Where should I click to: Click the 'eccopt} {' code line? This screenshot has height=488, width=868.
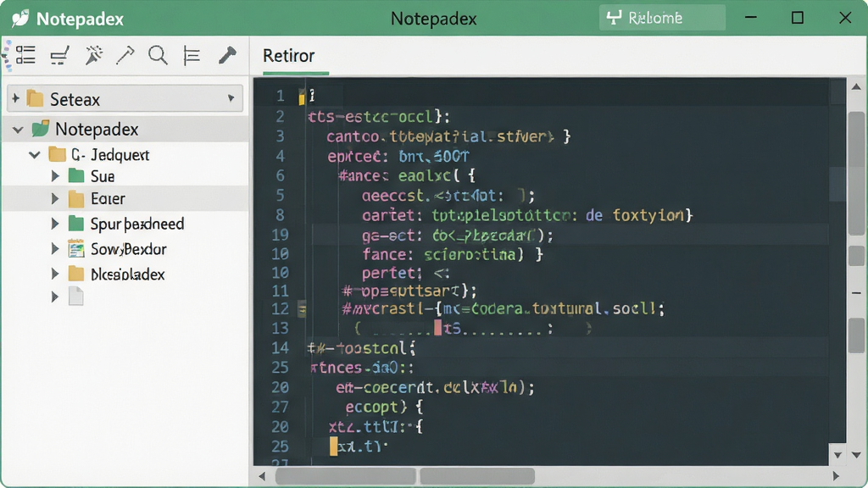tap(384, 408)
